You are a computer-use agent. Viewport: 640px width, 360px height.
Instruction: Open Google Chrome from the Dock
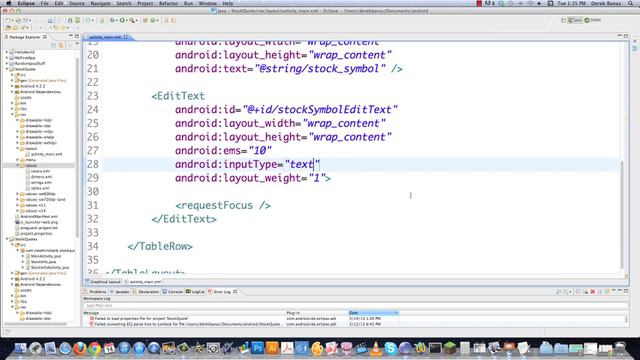[94, 348]
